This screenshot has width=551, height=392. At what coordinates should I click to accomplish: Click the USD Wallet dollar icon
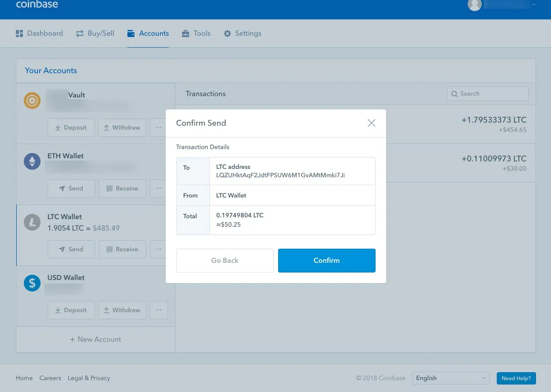pos(32,284)
